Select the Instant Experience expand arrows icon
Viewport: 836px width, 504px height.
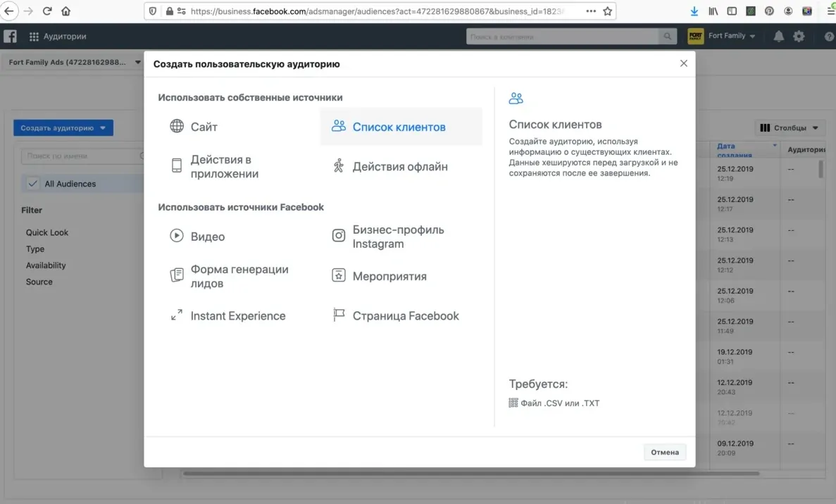pos(177,315)
